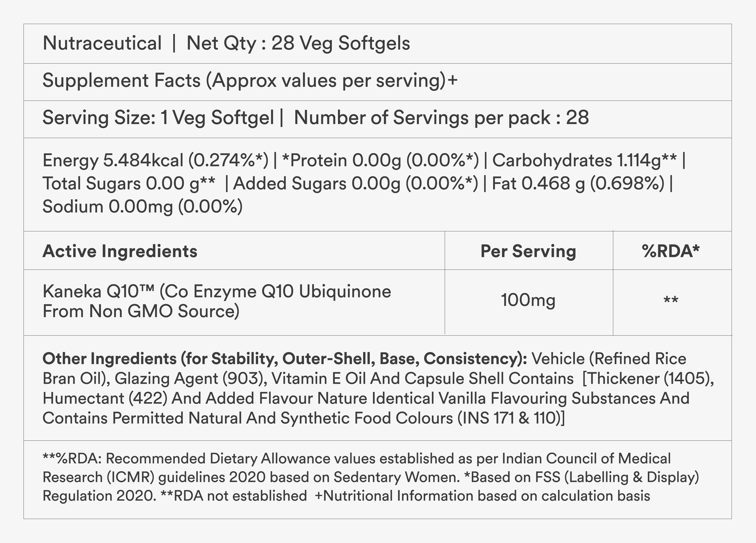Click the Serving Size 1 Veg Softgel text
This screenshot has height=543, width=756.
pos(158,118)
